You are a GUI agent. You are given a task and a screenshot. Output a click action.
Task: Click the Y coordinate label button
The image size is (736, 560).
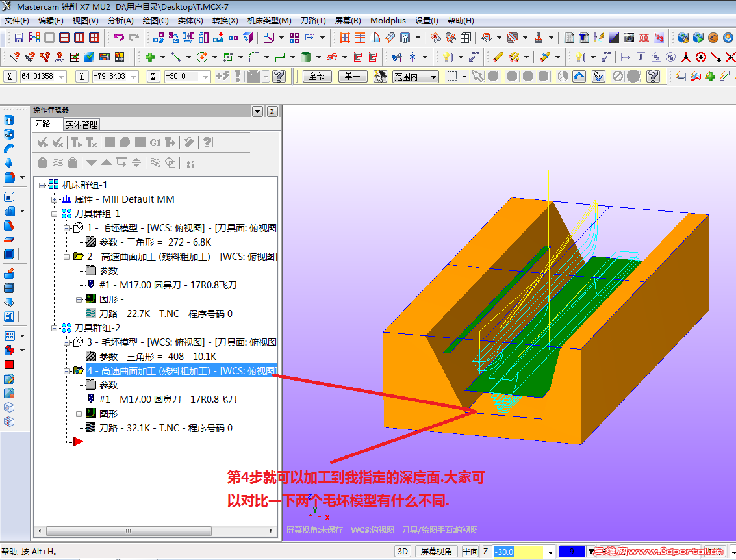[x=82, y=76]
